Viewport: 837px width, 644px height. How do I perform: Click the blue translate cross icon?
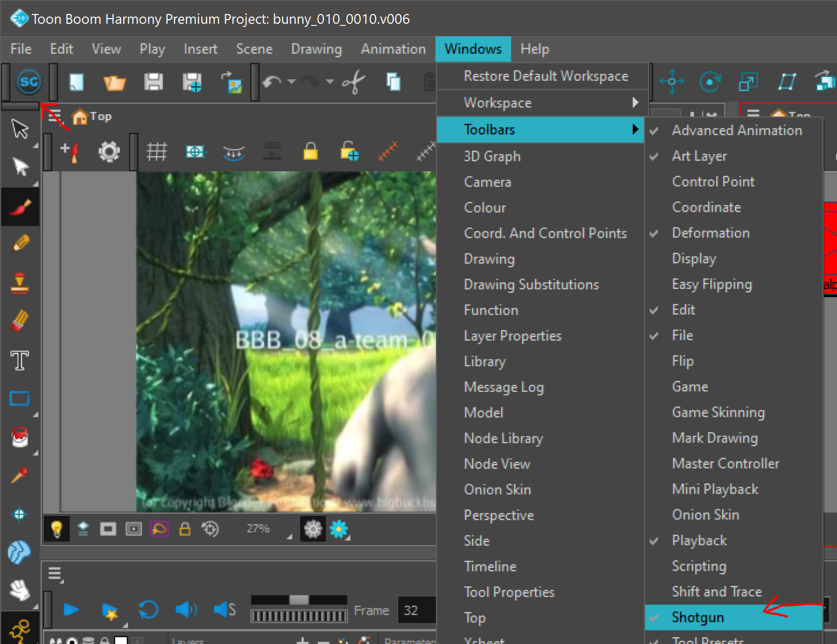(672, 82)
